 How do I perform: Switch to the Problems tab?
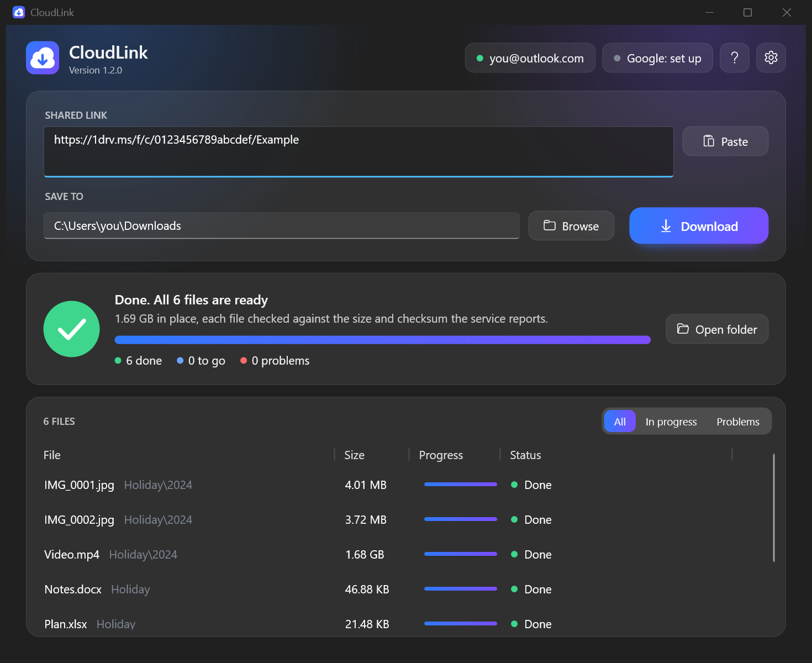(x=738, y=422)
